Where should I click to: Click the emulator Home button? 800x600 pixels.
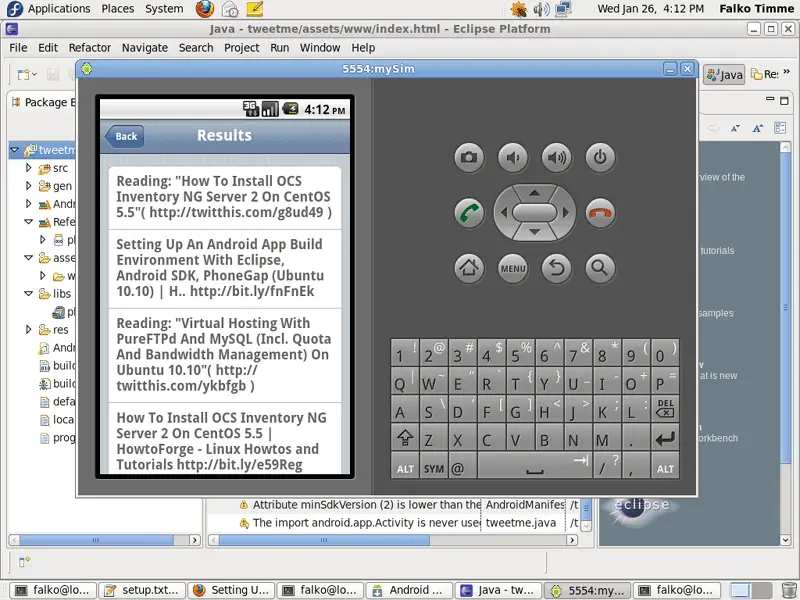click(x=469, y=268)
